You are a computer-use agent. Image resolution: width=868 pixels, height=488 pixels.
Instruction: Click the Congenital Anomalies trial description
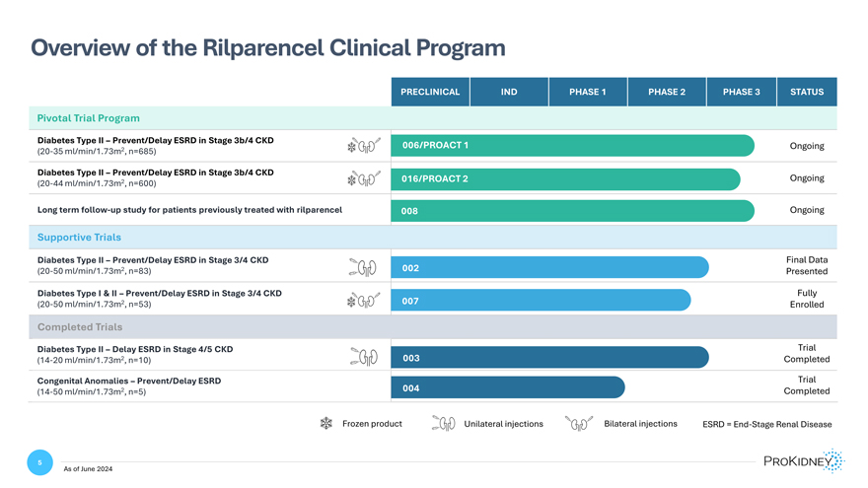pos(129,386)
